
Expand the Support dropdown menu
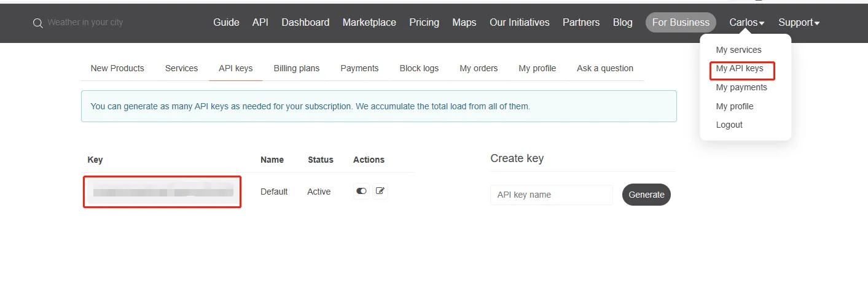[x=799, y=22]
